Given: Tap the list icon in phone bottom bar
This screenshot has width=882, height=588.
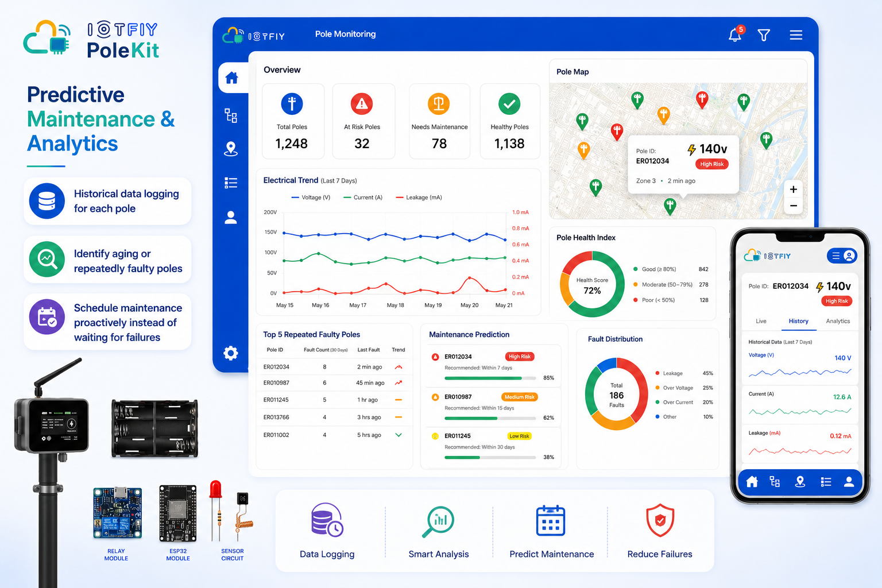Looking at the screenshot, I should tap(826, 482).
